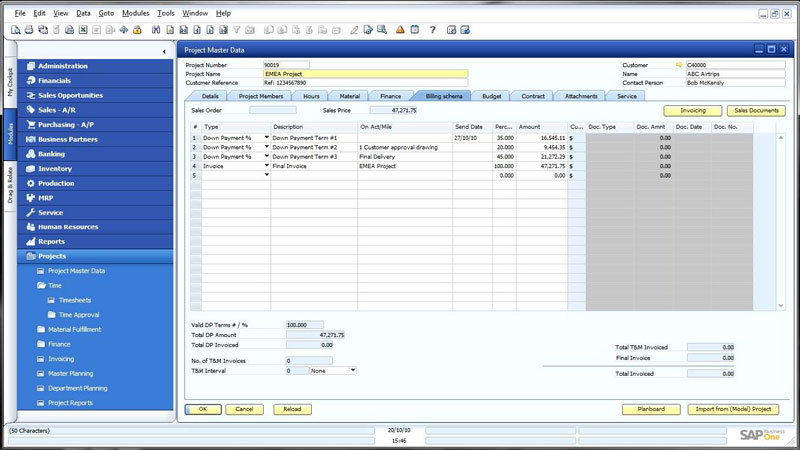Collapse the main menu panel arrow
The image size is (800, 450).
(x=164, y=52)
